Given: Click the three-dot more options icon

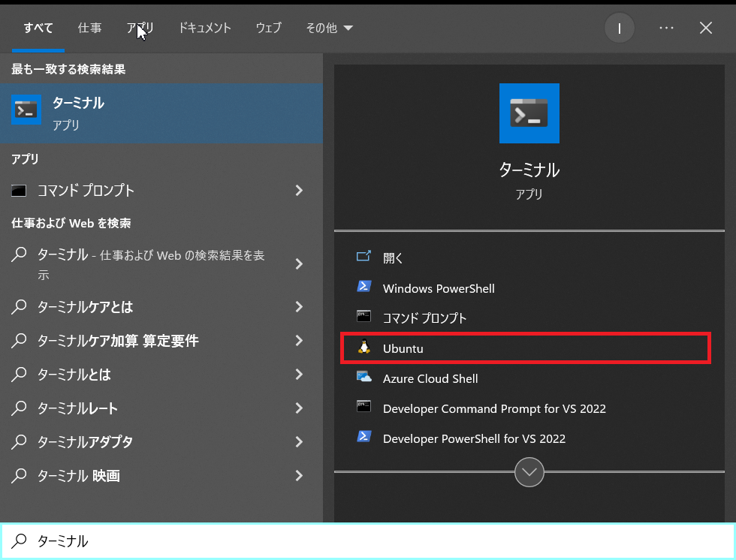Looking at the screenshot, I should [666, 28].
